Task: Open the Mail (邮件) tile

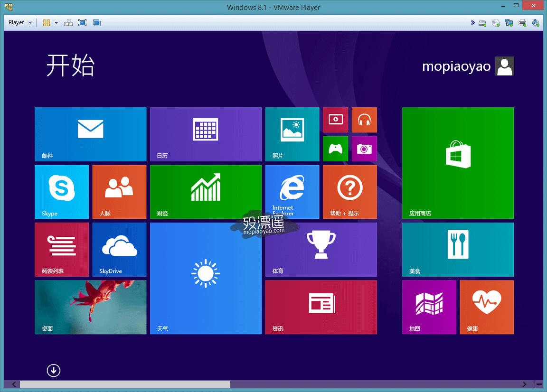Action: tap(90, 134)
